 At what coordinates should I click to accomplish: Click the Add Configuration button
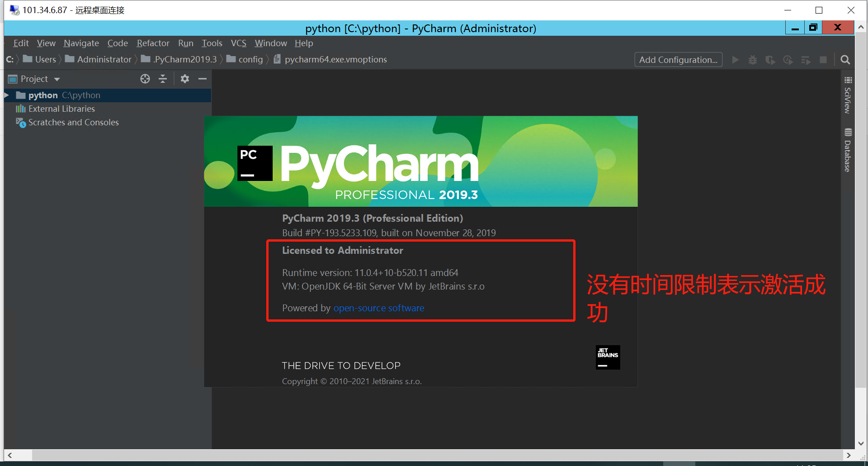(678, 60)
